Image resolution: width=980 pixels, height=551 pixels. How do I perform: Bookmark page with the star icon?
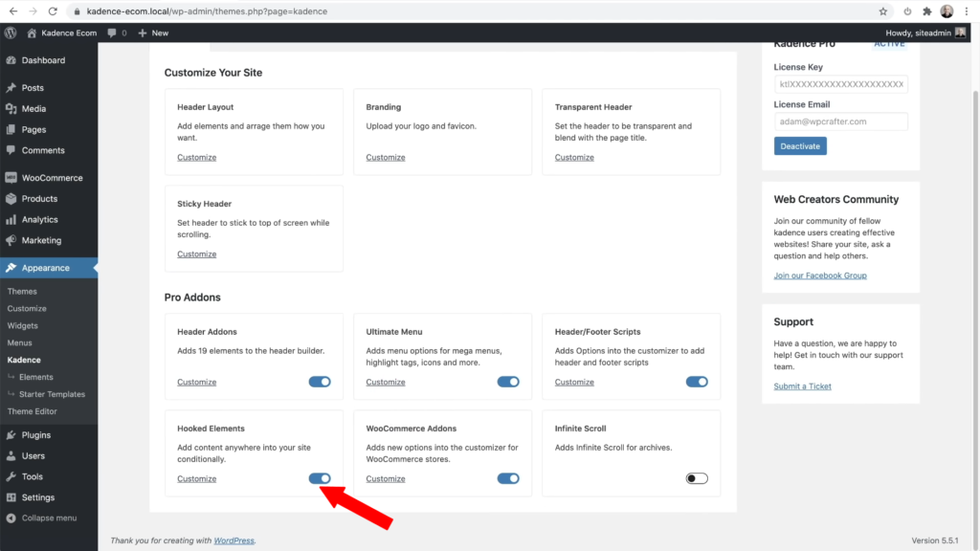(x=883, y=11)
